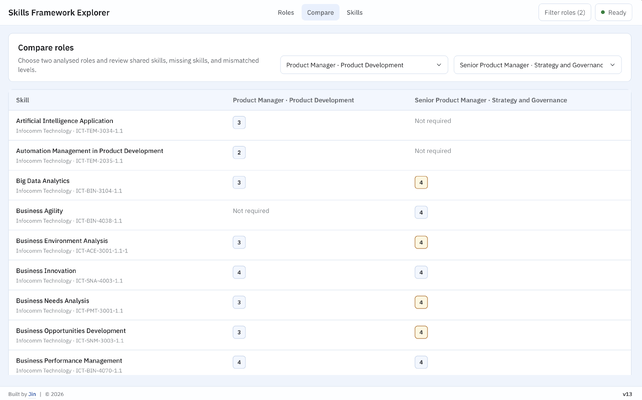Viewport: 642px width, 400px height.
Task: Open the Roles tab
Action: pyautogui.click(x=285, y=13)
